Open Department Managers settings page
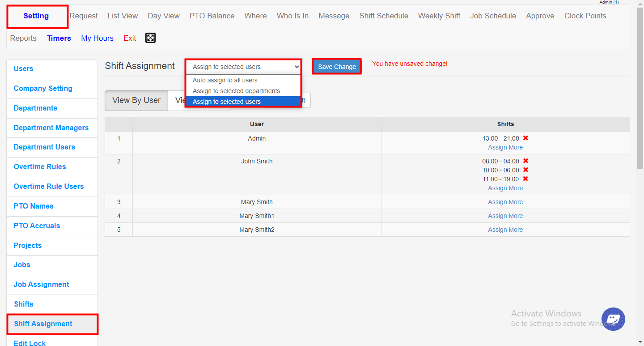Viewport: 644px width, 346px height. click(x=51, y=128)
